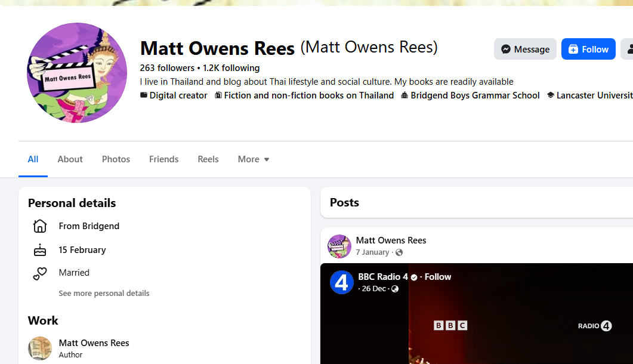The image size is (633, 364).
Task: Switch to the All tab
Action: click(33, 159)
